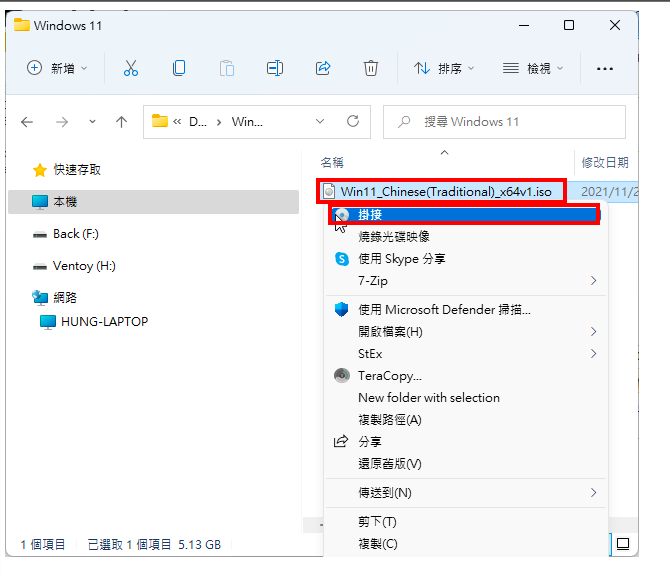
Task: Click the Microsoft Defender shield icon
Action: coord(341,309)
